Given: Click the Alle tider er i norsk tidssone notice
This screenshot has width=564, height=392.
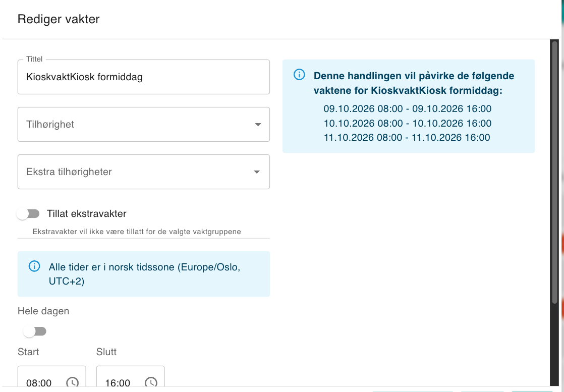Looking at the screenshot, I should point(143,274).
